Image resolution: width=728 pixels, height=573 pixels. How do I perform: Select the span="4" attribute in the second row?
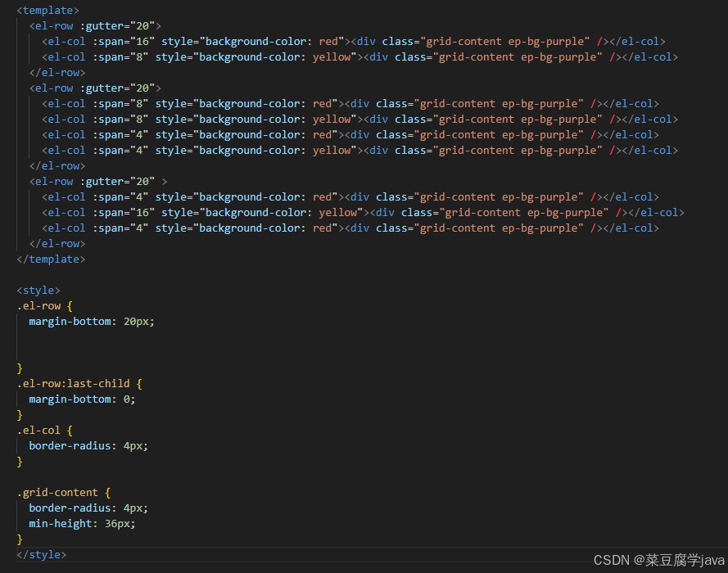(118, 134)
